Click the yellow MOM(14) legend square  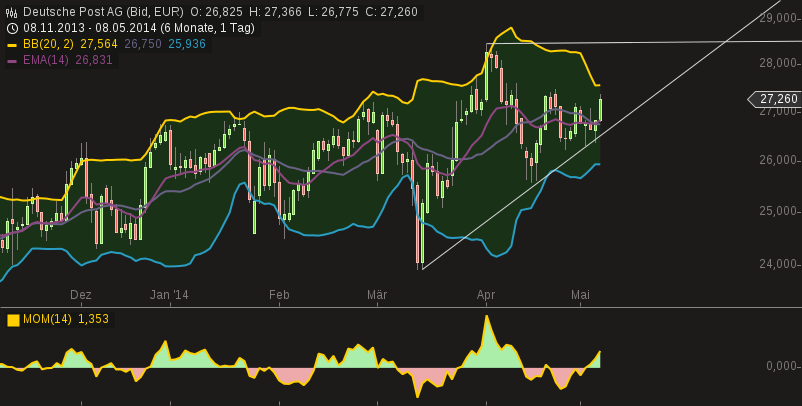13,320
